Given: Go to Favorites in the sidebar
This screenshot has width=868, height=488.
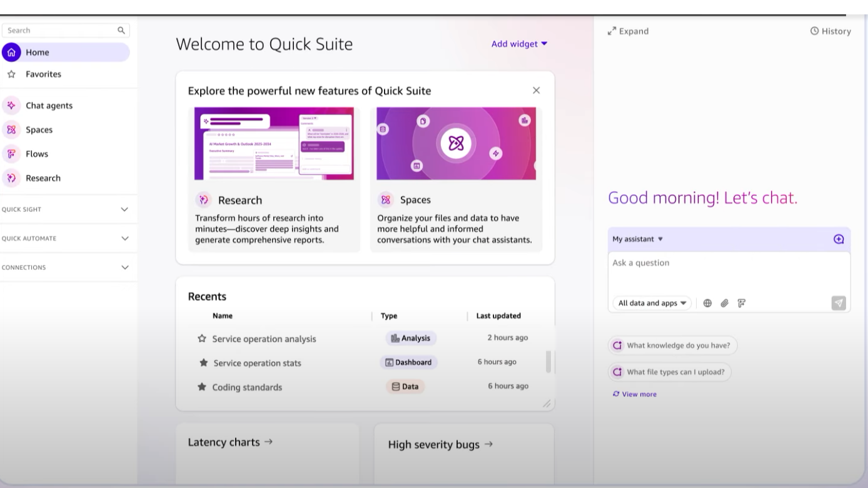Looking at the screenshot, I should (x=43, y=74).
